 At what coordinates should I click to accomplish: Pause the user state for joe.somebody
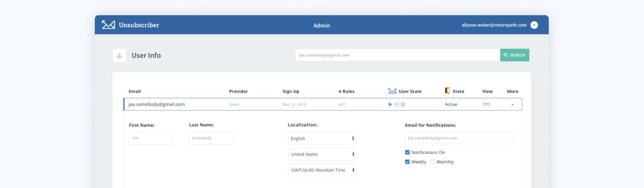(397, 104)
